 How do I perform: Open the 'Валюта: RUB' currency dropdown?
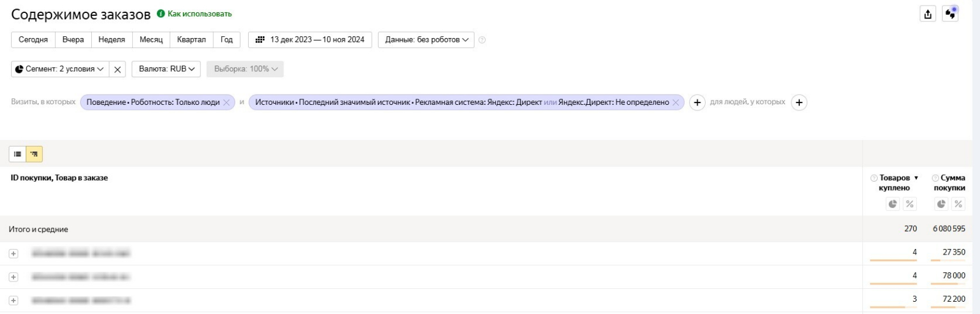pyautogui.click(x=167, y=69)
